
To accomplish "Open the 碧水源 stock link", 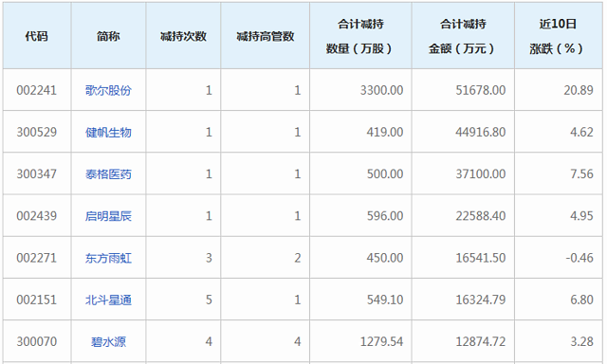I will (x=108, y=342).
